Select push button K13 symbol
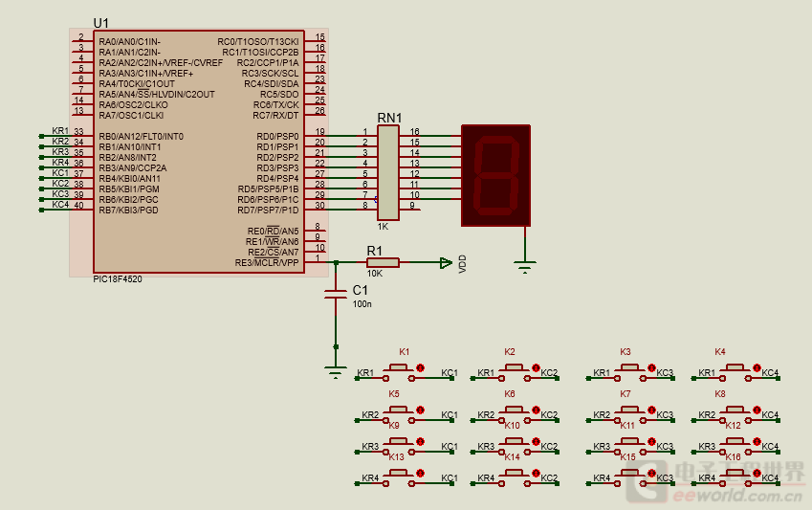812x510 pixels. click(399, 478)
